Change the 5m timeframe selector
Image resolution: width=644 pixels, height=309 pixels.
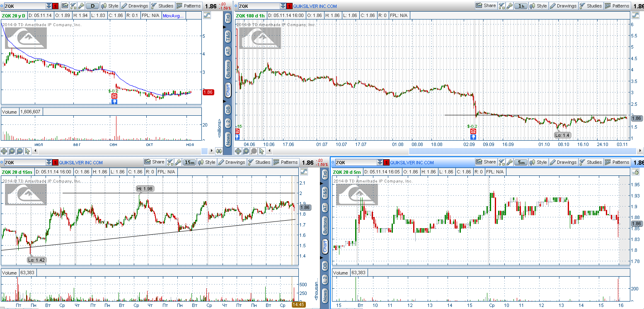point(521,162)
